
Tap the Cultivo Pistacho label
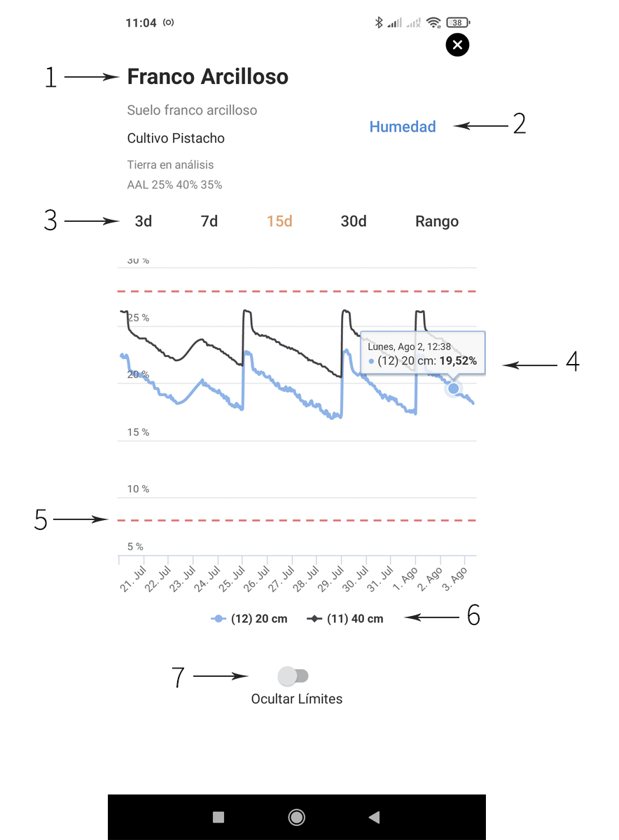(x=176, y=138)
